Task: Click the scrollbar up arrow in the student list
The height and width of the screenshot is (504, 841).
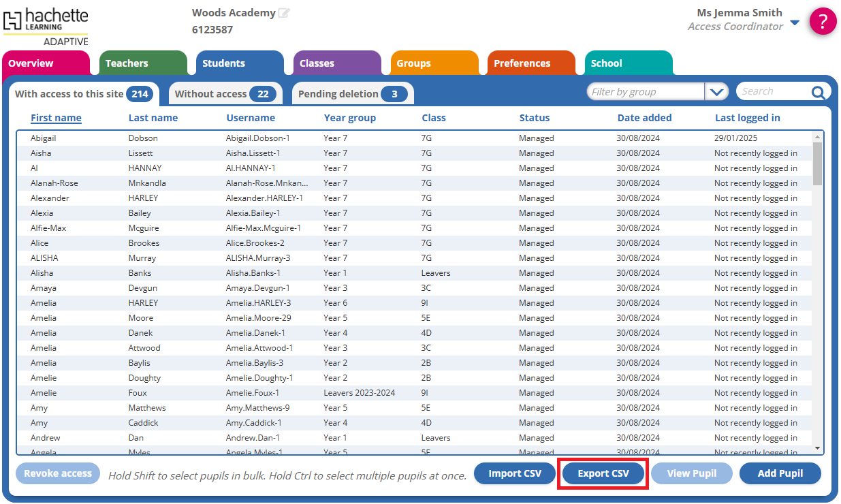Action: pyautogui.click(x=818, y=137)
